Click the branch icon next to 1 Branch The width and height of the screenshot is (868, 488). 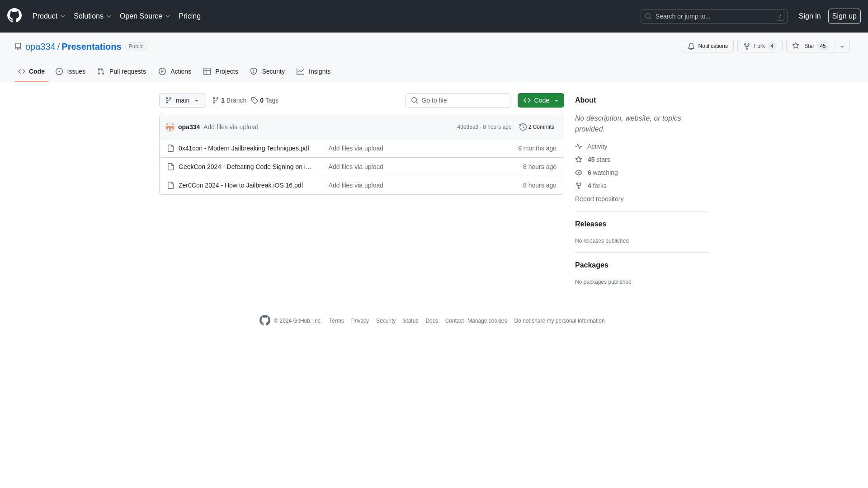pos(216,100)
